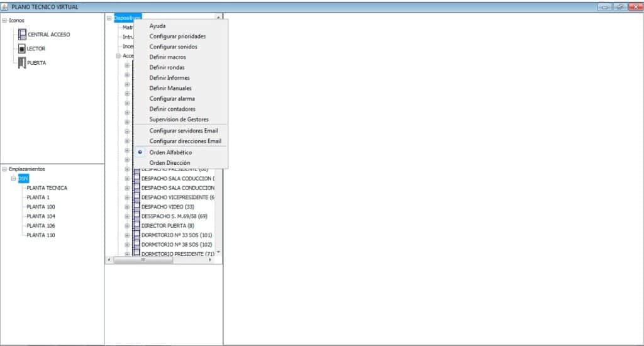Select Configurar servidores Email menu entry
Screen dimensions: 644x346
click(184, 131)
